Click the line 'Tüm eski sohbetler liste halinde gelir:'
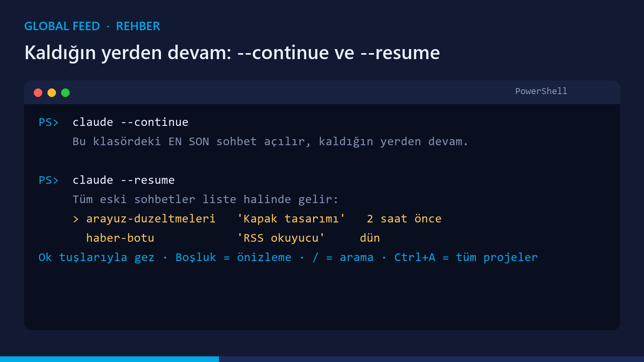This screenshot has width=644, height=362. coord(205,200)
